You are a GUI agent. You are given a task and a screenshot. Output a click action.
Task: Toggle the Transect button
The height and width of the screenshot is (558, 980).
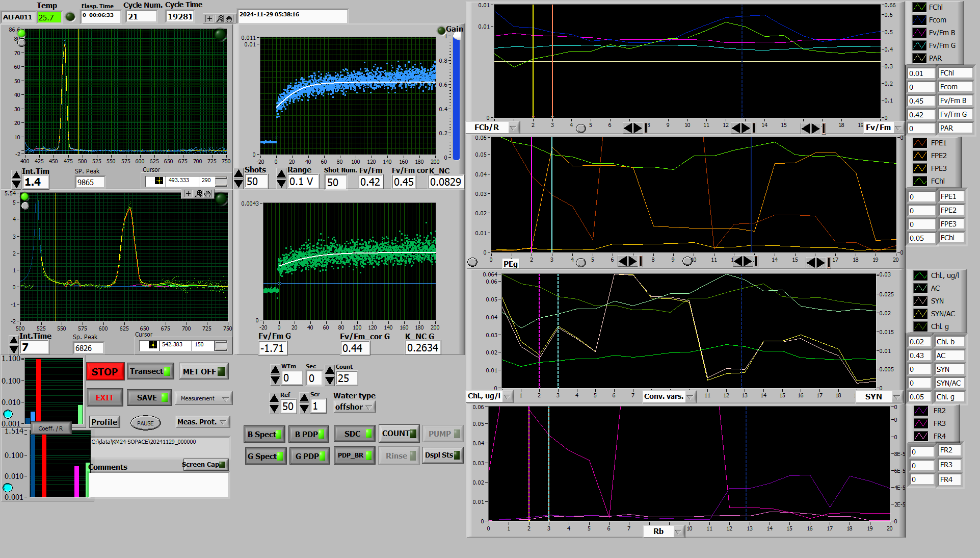(x=150, y=371)
